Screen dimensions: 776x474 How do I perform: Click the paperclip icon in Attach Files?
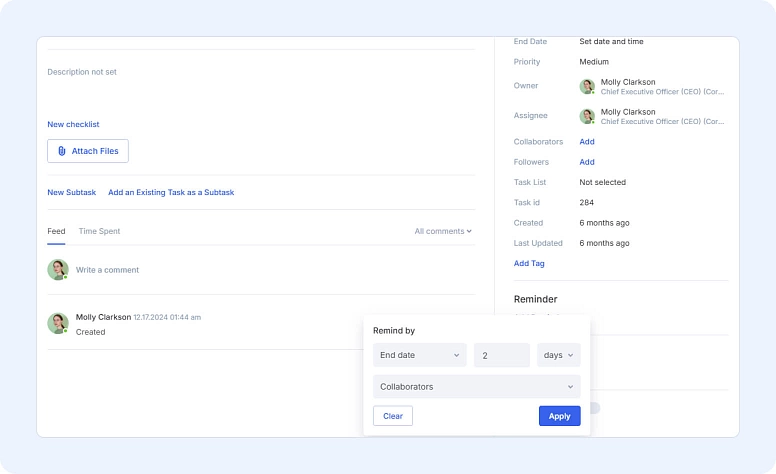[62, 151]
